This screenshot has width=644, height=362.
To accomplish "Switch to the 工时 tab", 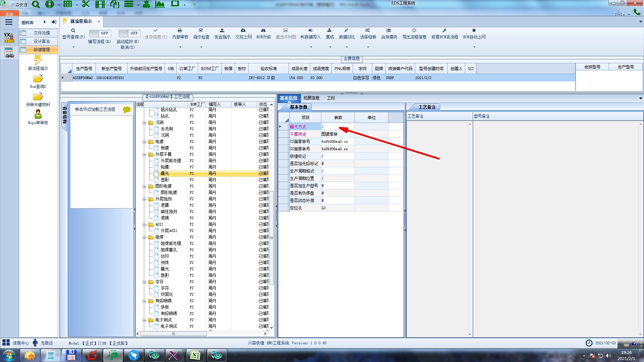I will [331, 98].
